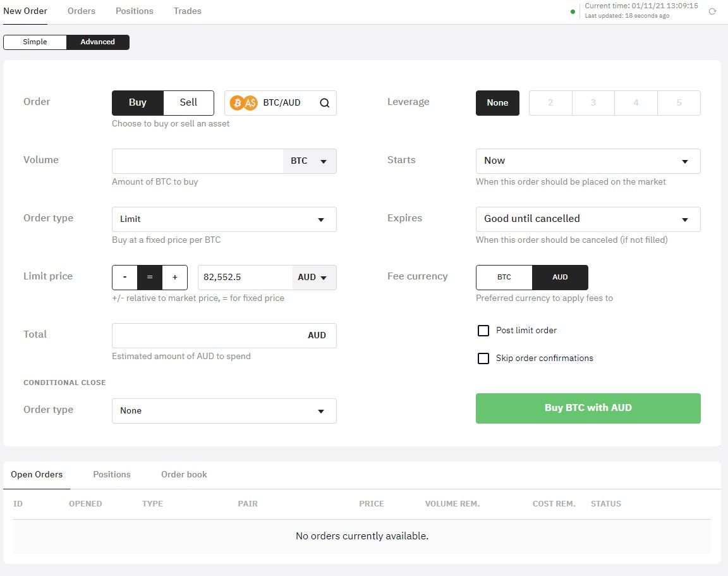This screenshot has width=728, height=576.
Task: Click the Buy BTC with AUD button
Action: [x=588, y=408]
